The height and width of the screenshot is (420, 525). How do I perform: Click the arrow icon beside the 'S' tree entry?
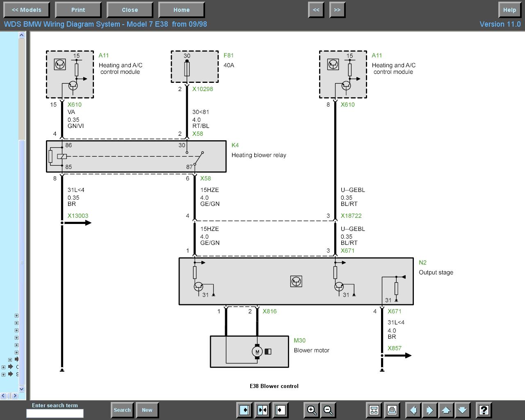pos(11,374)
